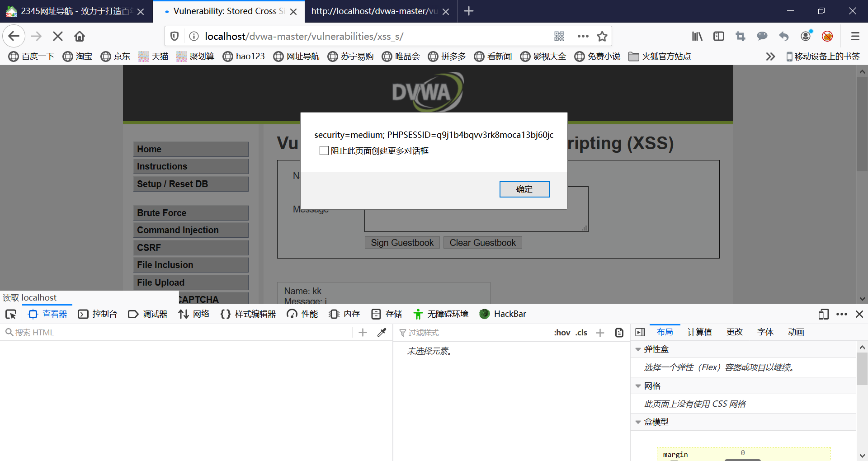The image size is (868, 461).
Task: Open the 性能 performance tab
Action: (x=302, y=314)
